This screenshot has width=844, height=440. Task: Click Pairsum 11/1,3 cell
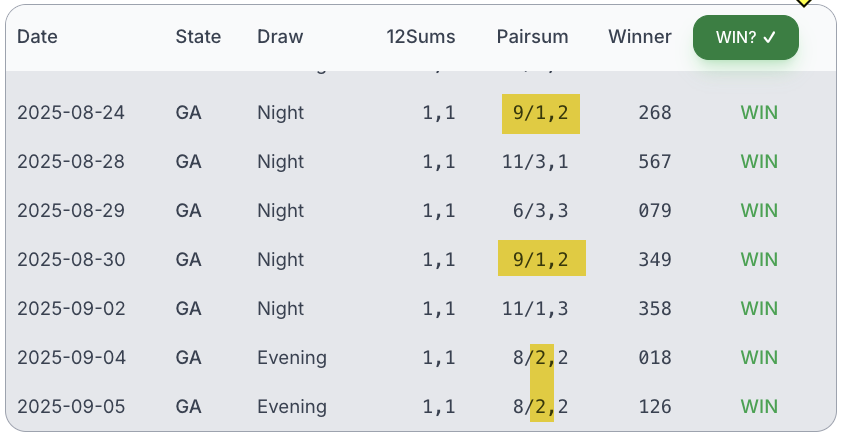535,309
